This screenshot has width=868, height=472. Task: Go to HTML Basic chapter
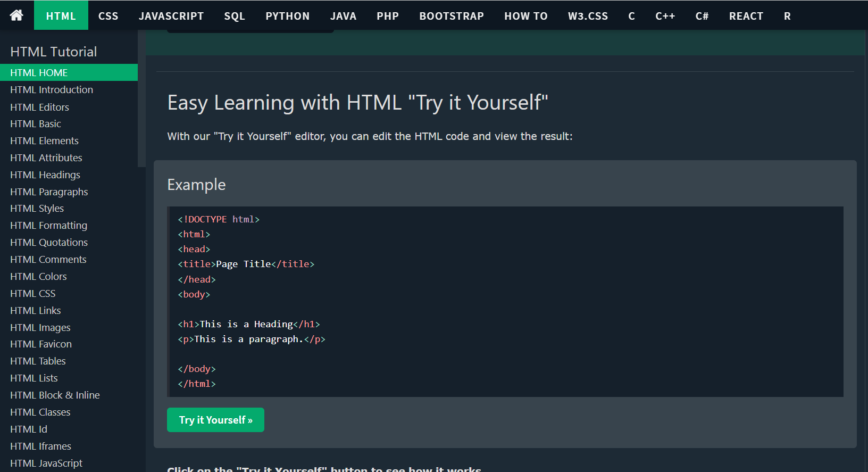(69, 123)
